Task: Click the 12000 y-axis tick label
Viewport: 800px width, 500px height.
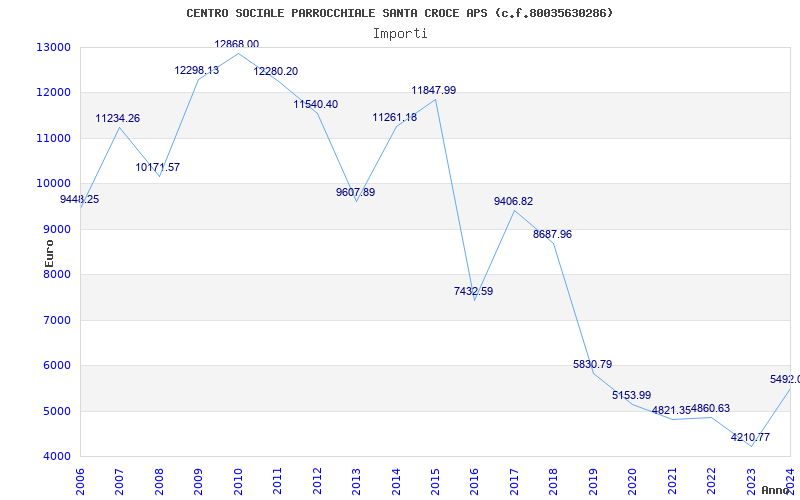Action: click(x=53, y=93)
